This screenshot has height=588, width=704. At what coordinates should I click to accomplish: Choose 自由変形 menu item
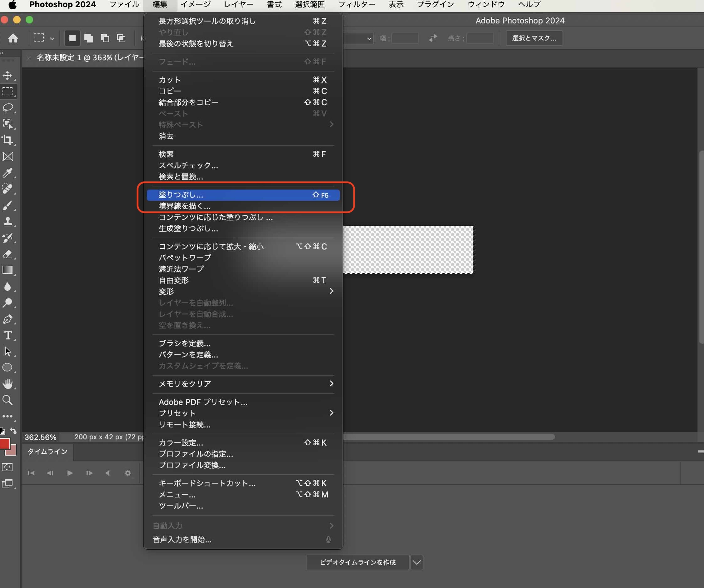coord(243,280)
